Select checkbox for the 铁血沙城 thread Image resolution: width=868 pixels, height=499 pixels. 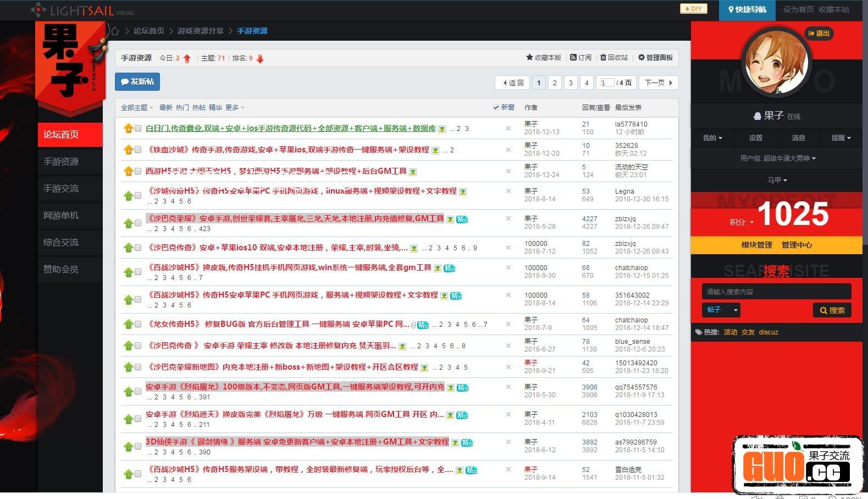138,150
